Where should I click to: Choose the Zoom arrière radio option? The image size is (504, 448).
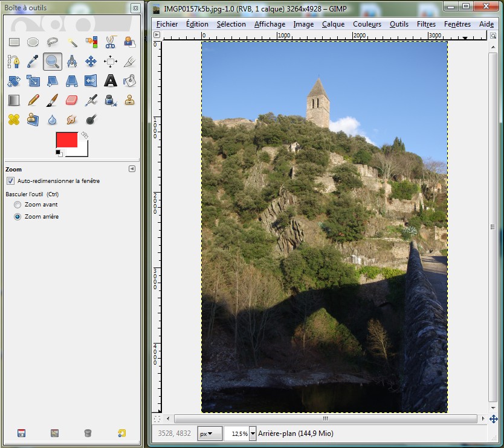click(x=18, y=217)
